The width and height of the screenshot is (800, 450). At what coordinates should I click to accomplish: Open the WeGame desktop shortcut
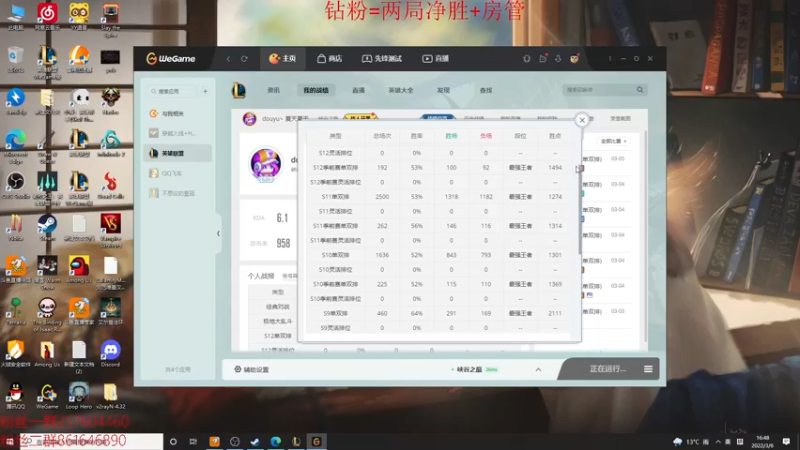(47, 396)
